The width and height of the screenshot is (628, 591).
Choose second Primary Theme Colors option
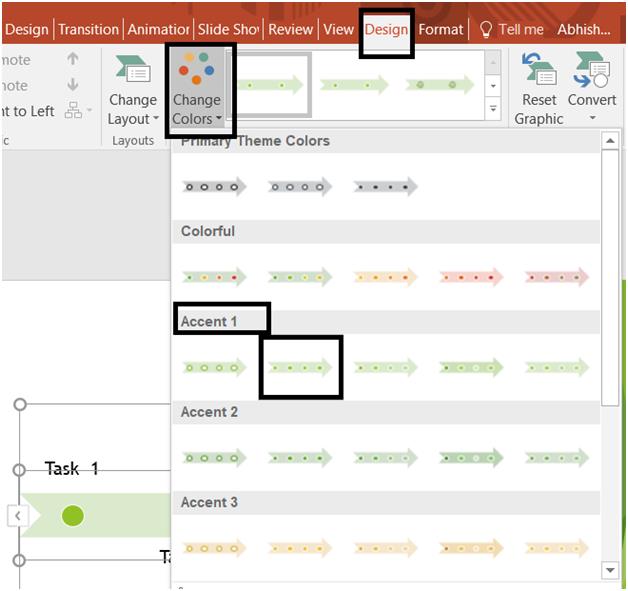tap(300, 187)
